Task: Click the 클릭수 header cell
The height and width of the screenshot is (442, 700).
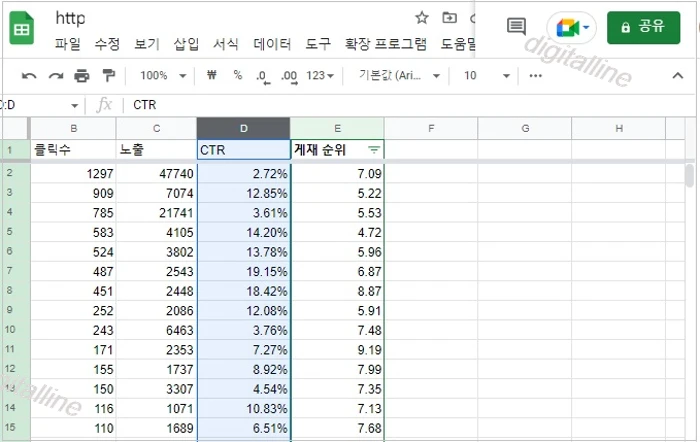Action: pyautogui.click(x=74, y=150)
